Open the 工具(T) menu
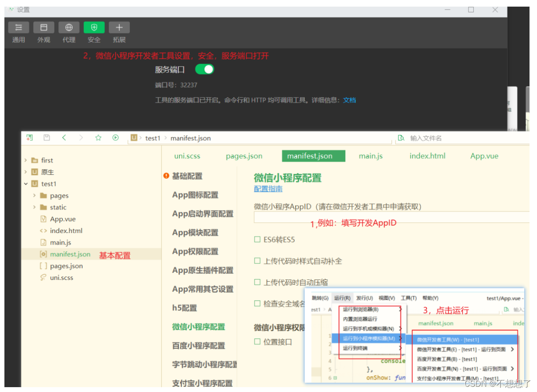Screen dimensions: 537x392 pos(408,298)
